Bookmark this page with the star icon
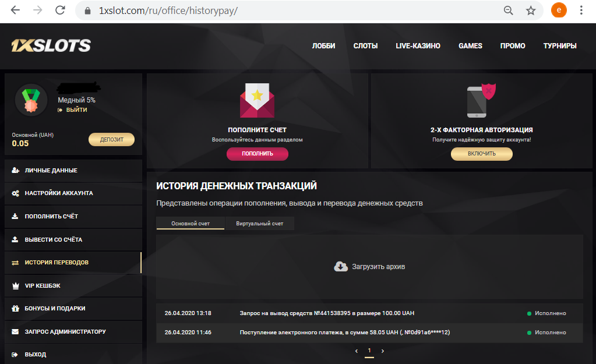This screenshot has width=596, height=364. pyautogui.click(x=531, y=10)
